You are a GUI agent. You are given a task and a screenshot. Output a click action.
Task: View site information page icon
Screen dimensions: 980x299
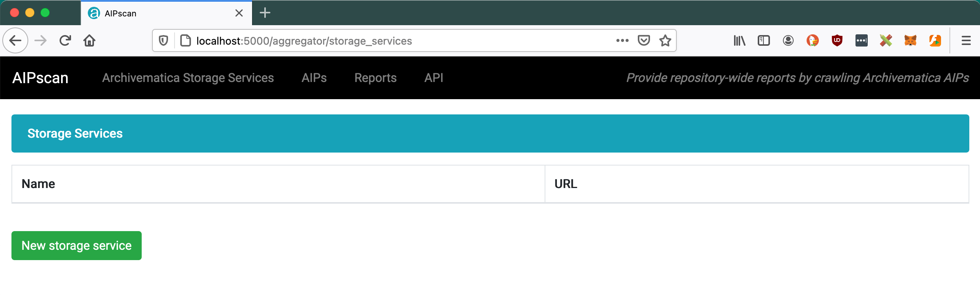coord(186,40)
